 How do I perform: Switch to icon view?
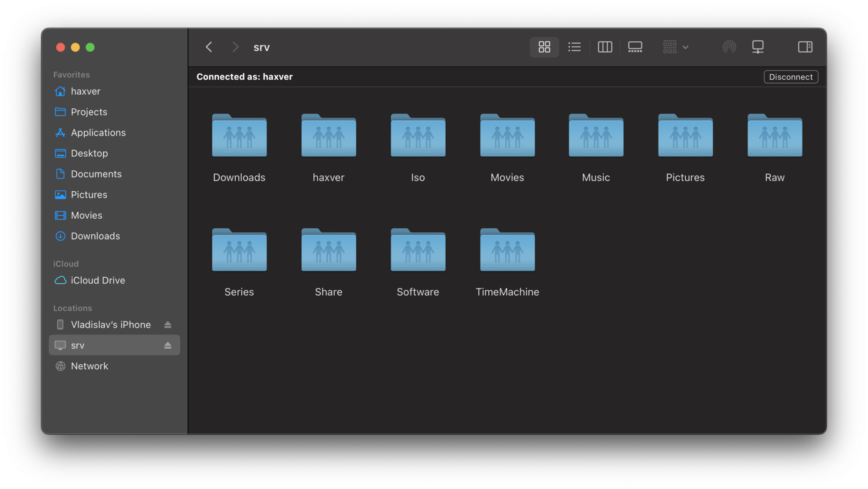point(544,47)
